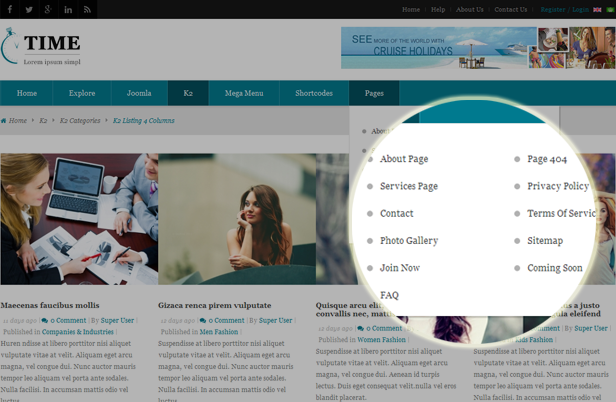Screen dimensions: 616x402
Task: Click the home icon in breadcrumb
Action: coord(4,120)
